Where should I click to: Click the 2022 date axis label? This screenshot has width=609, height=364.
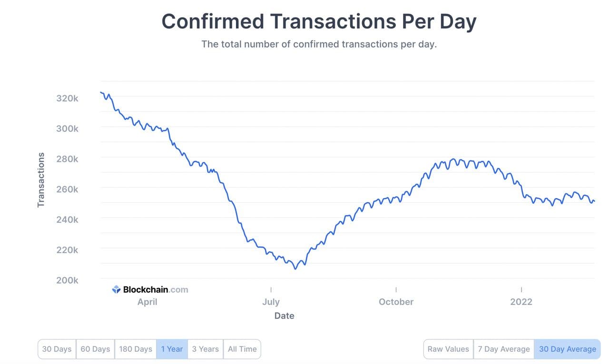click(x=521, y=302)
